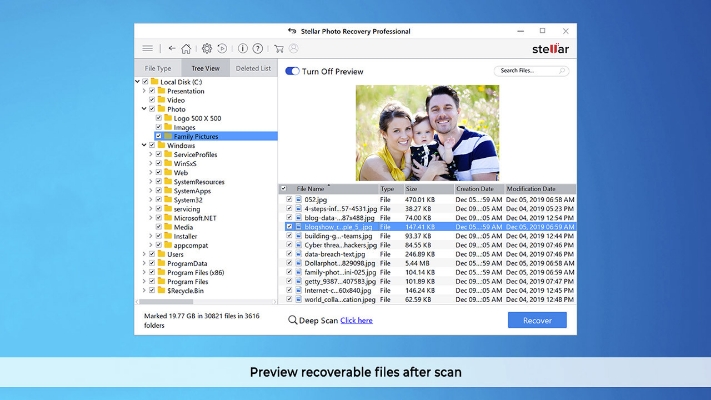The height and width of the screenshot is (400, 711).
Task: Switch to the File Type tab
Action: (158, 68)
